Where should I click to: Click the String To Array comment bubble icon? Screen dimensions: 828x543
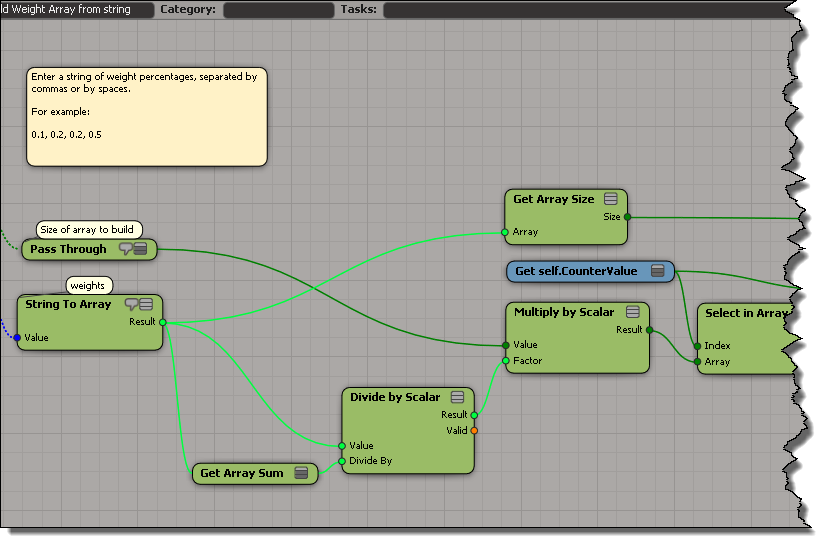(x=131, y=304)
